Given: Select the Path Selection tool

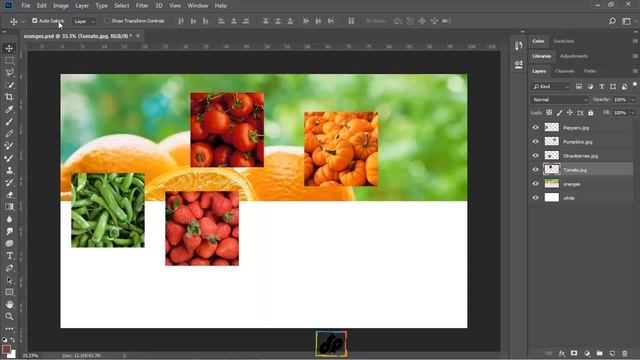Looking at the screenshot, I should 9,280.
